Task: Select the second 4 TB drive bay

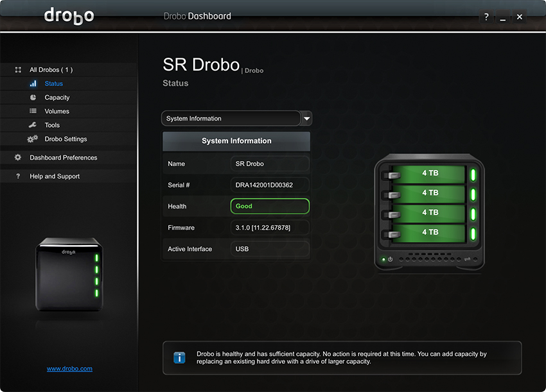Action: pos(430,193)
